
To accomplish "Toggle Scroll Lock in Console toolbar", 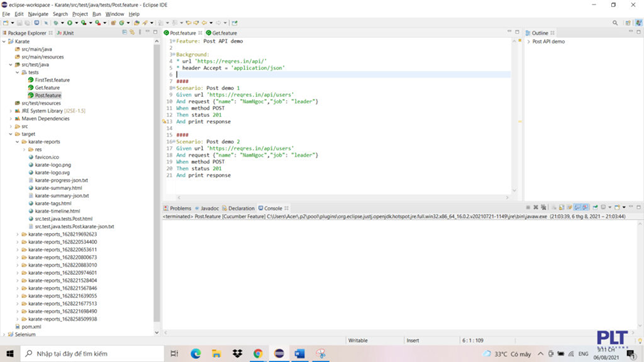I will [561, 208].
